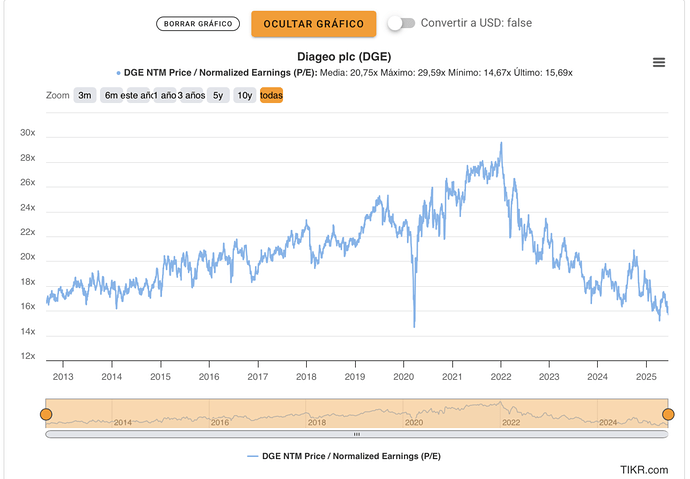Click the 2020 x-axis label
The image size is (690, 479).
(404, 377)
